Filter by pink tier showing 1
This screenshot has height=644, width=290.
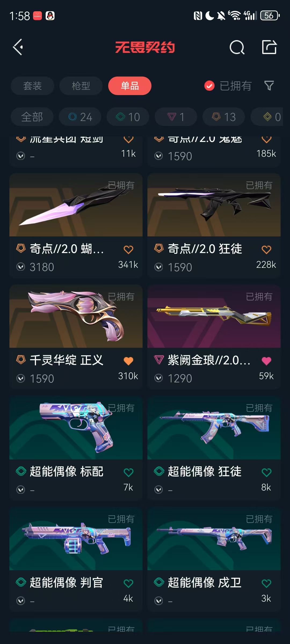(176, 117)
